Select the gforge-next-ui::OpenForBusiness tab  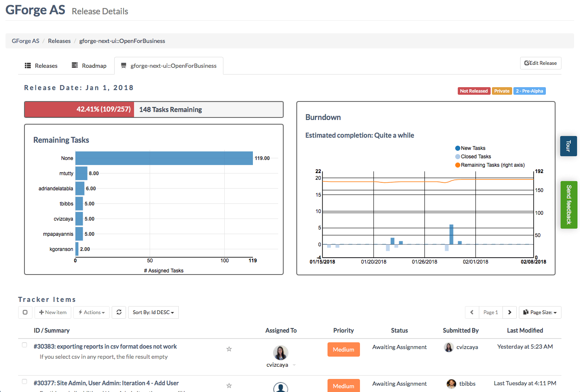(169, 65)
